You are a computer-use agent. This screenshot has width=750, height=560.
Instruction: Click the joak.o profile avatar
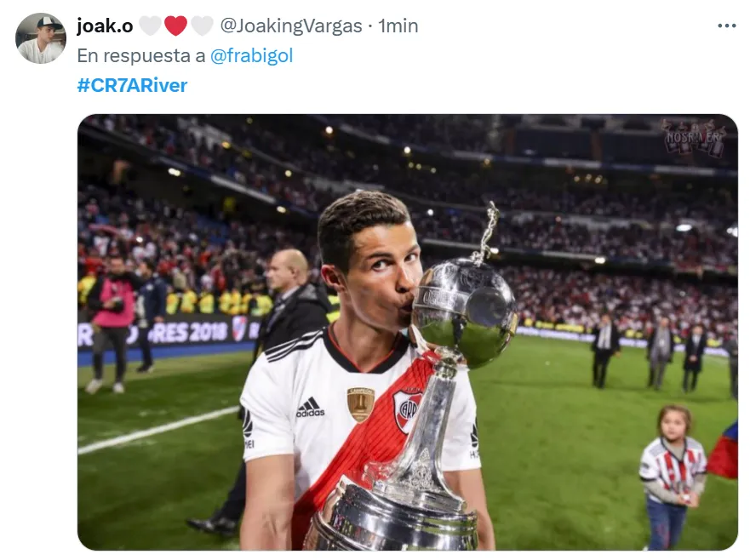[x=41, y=38]
